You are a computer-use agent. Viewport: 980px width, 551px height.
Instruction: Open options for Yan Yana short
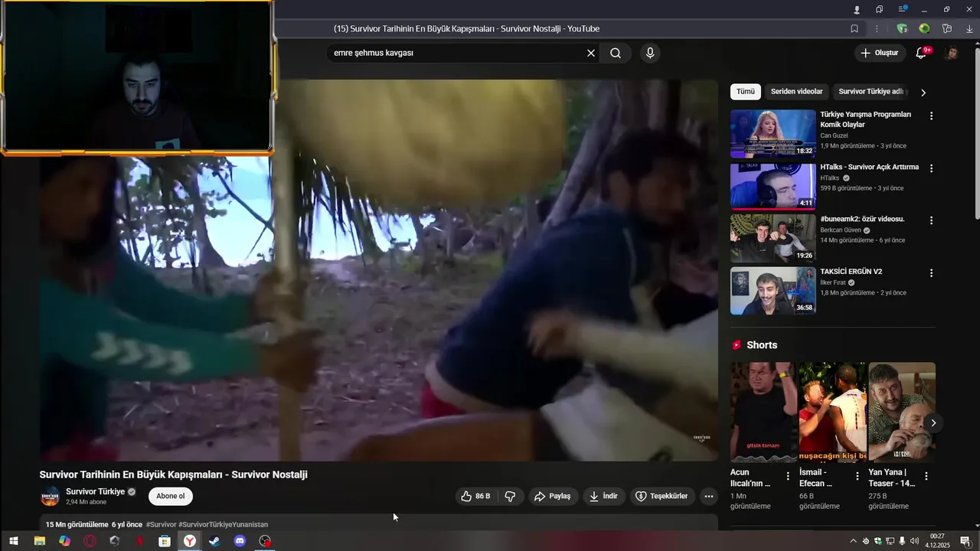click(x=926, y=476)
